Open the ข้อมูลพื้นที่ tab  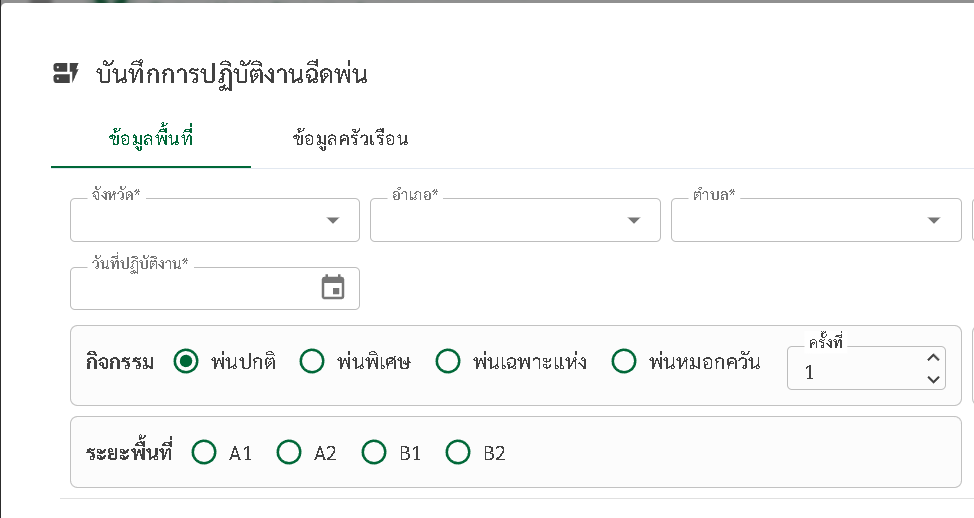coord(151,138)
